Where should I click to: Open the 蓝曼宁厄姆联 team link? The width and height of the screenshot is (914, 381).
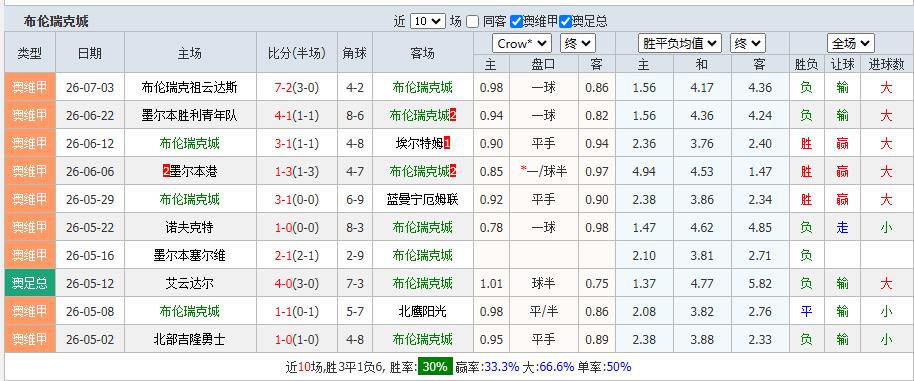point(423,200)
